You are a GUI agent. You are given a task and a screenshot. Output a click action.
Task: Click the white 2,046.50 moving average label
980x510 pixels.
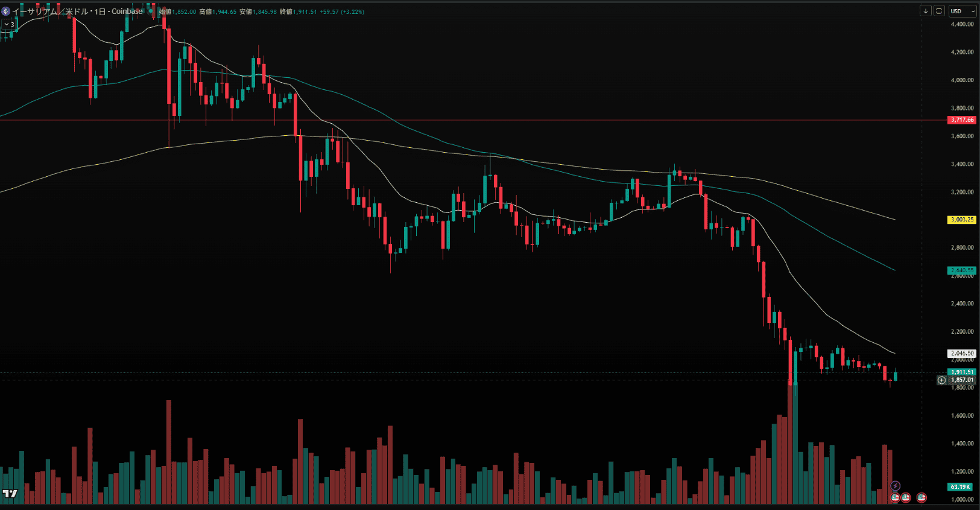962,354
